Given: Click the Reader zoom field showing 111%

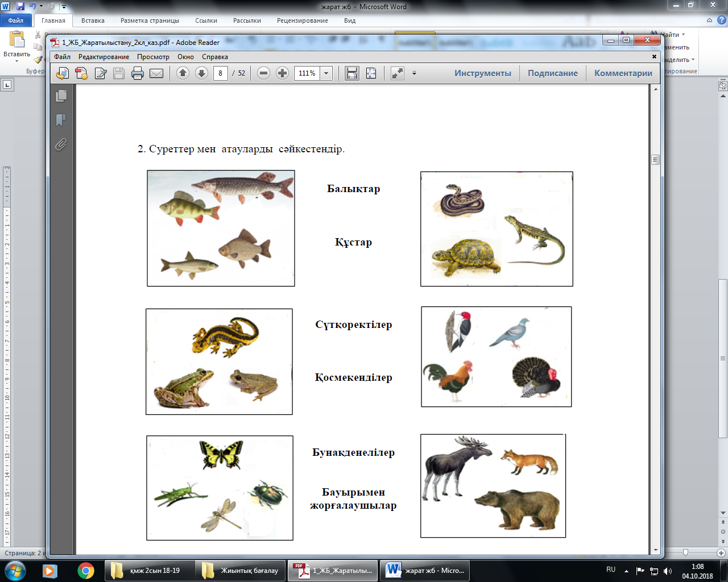Looking at the screenshot, I should tap(307, 73).
